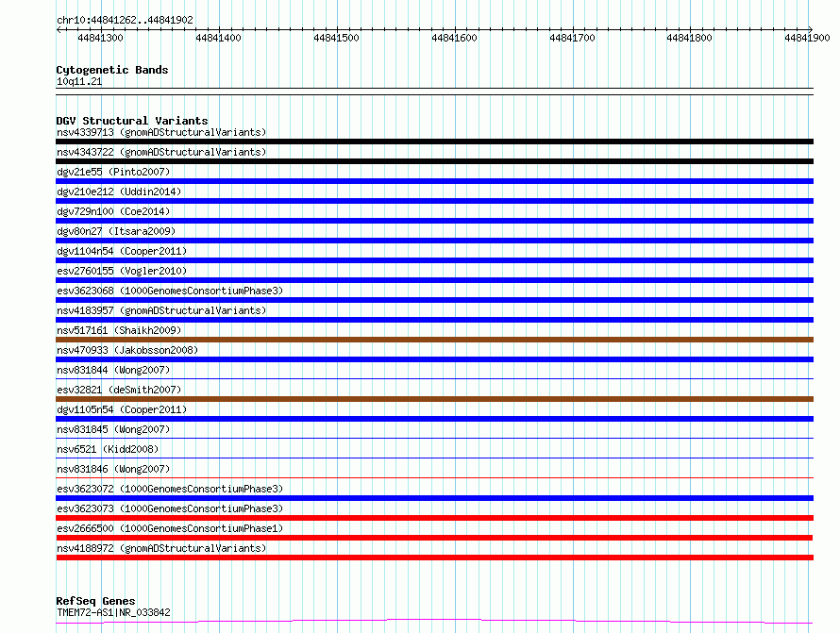Click esv2666500 (1000GenomesConsortiumPhase1) label
Viewport: 840px width, 633px height.
point(170,528)
